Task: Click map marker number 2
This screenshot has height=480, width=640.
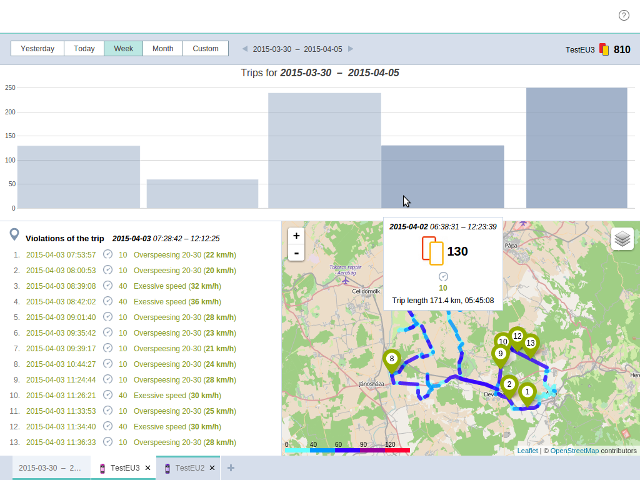Action: [x=509, y=387]
